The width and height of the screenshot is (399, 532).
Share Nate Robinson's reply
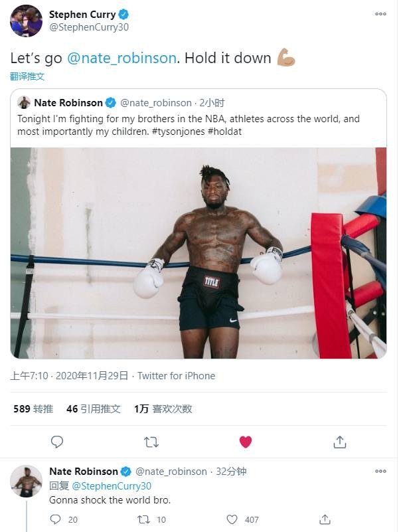[325, 519]
